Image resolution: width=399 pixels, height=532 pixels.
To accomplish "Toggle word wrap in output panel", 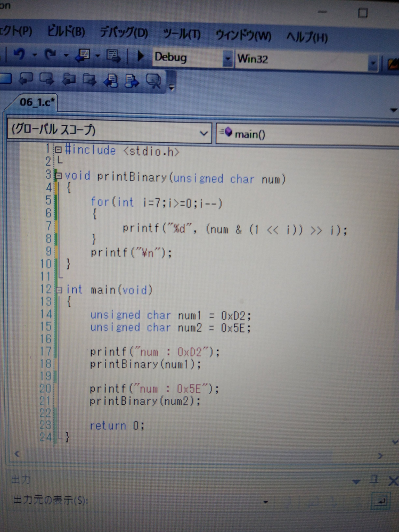I will pyautogui.click(x=381, y=501).
